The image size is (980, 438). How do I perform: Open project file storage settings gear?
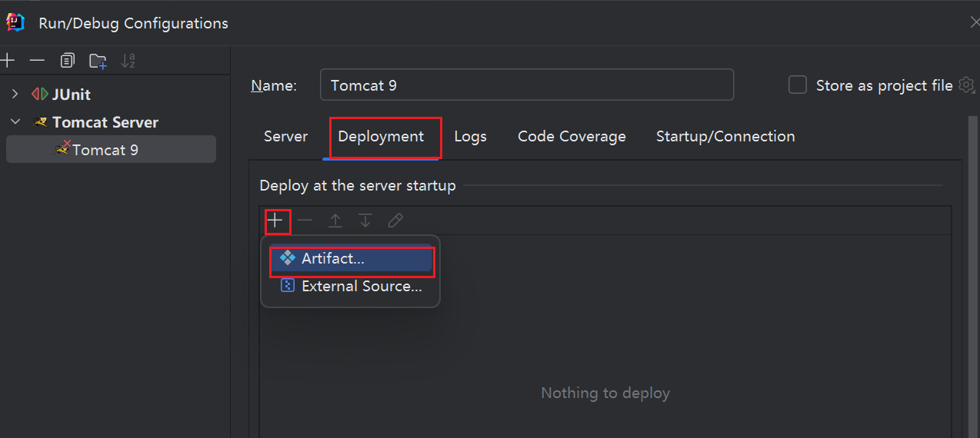point(967,85)
